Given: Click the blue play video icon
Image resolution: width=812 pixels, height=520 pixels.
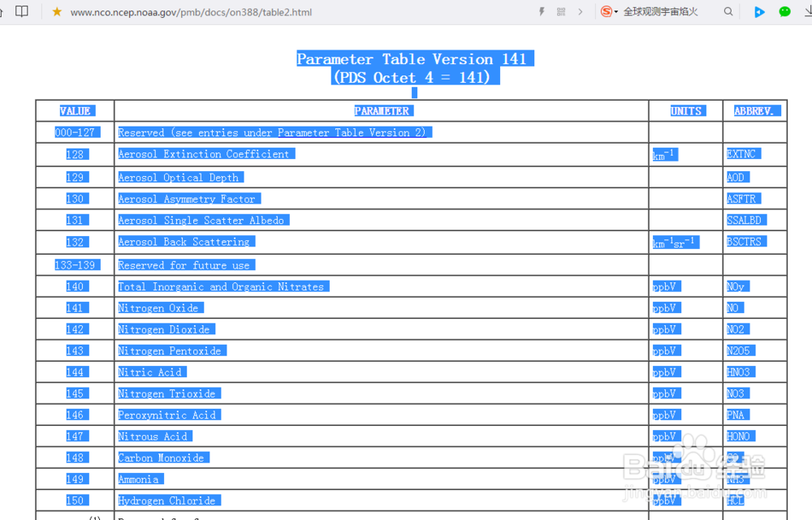Looking at the screenshot, I should tap(759, 11).
